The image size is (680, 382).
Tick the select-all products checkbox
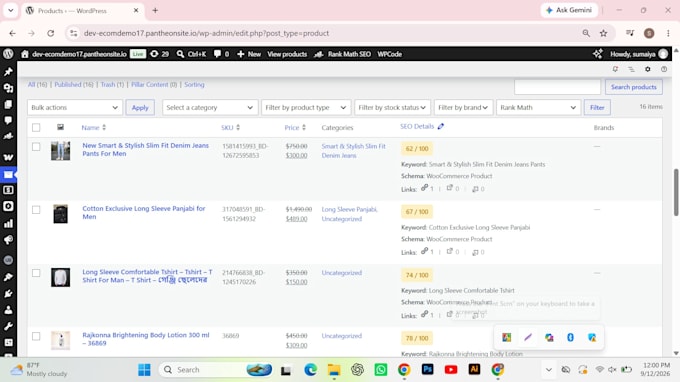[x=36, y=127]
